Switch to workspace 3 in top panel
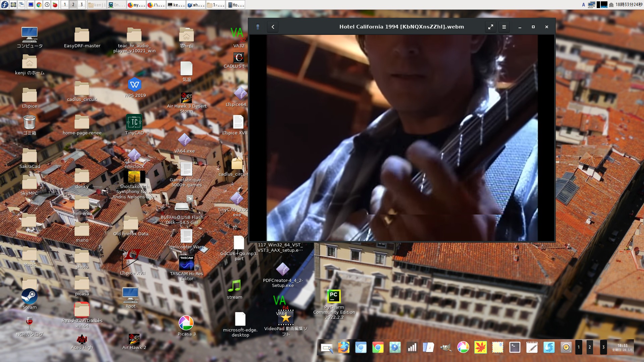This screenshot has height=362, width=644. 81,5
